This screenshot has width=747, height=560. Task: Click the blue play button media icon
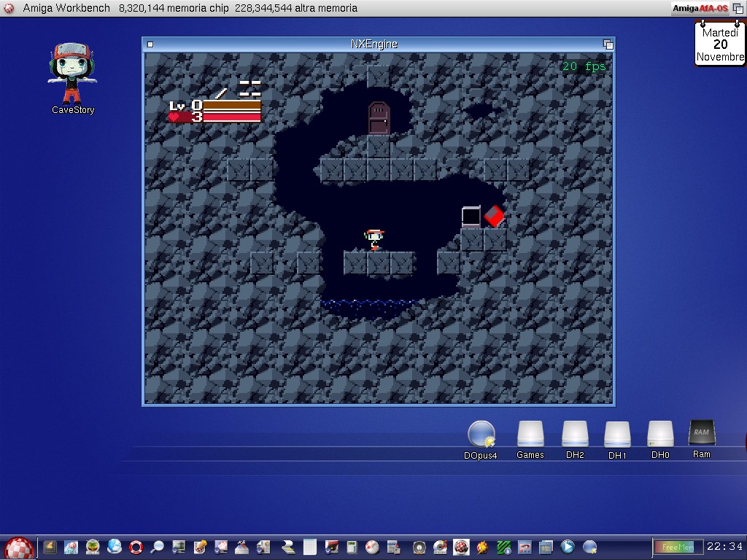coord(568,546)
